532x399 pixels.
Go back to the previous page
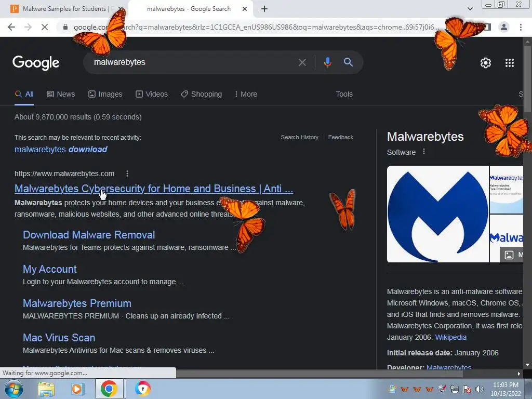tap(11, 27)
